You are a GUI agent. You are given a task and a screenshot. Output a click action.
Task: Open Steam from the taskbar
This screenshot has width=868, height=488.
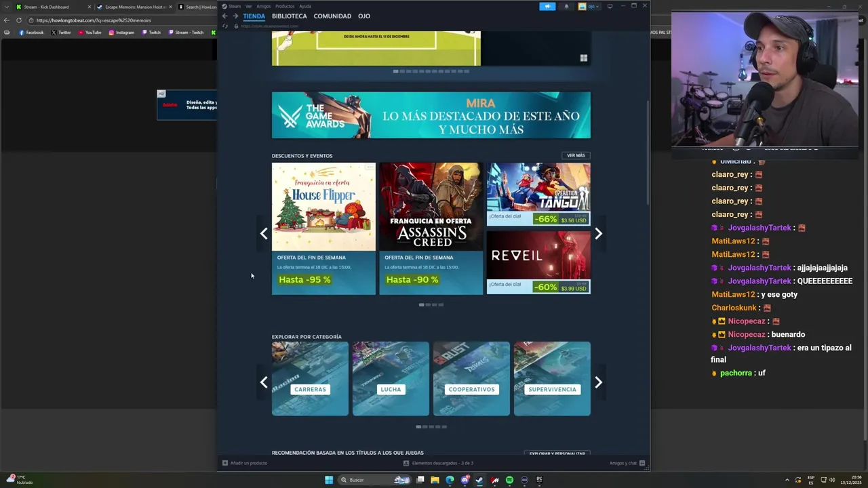pyautogui.click(x=479, y=480)
